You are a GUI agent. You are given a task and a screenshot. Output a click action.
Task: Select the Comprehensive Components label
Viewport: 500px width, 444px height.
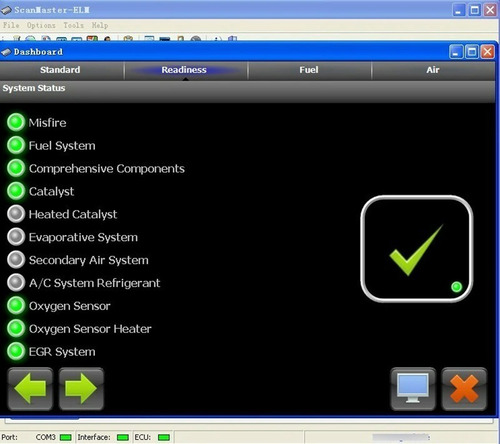click(x=107, y=169)
